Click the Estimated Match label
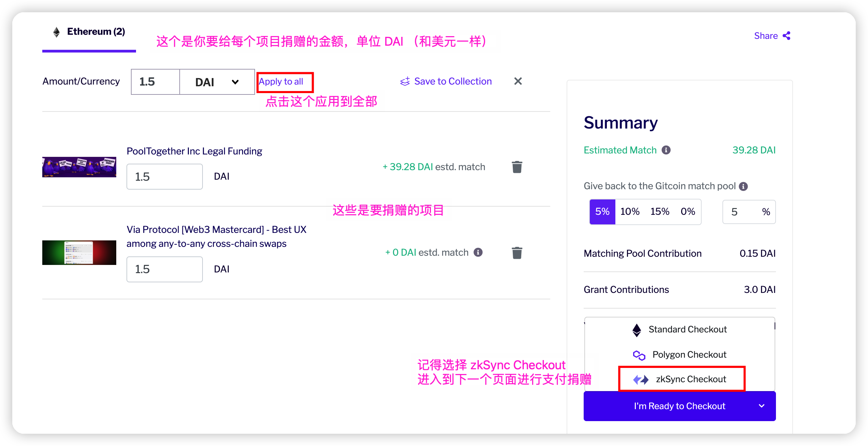The width and height of the screenshot is (868, 446). pos(620,150)
